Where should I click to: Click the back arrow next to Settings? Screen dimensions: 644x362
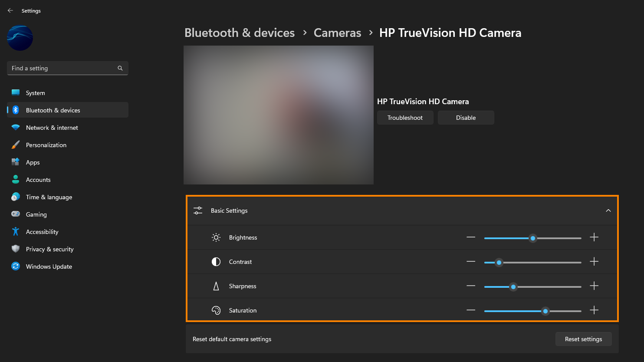(x=10, y=10)
